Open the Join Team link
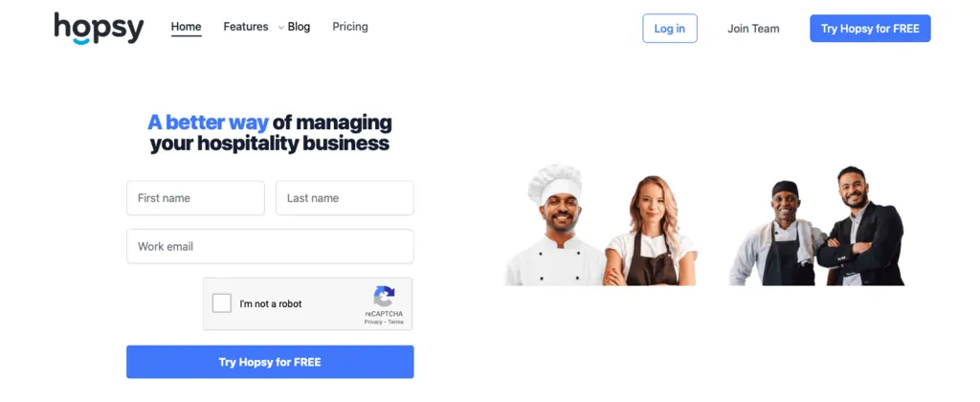The image size is (980, 402). point(753,29)
